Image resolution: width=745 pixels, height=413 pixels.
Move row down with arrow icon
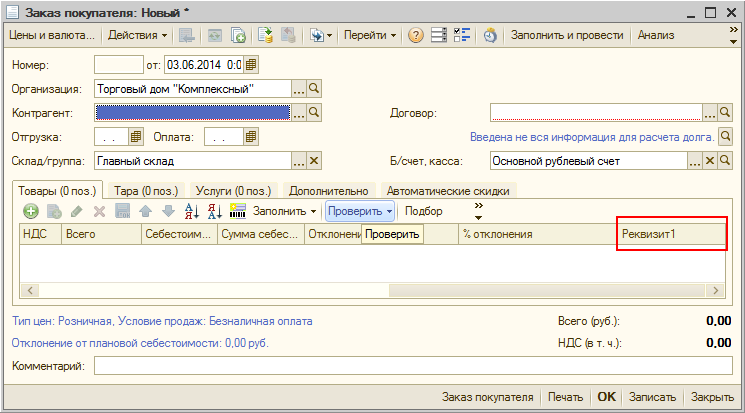pyautogui.click(x=168, y=211)
